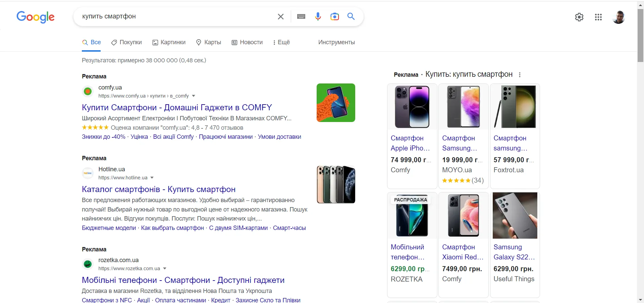Switch to the Карты tab
The height and width of the screenshot is (303, 644).
point(208,42)
